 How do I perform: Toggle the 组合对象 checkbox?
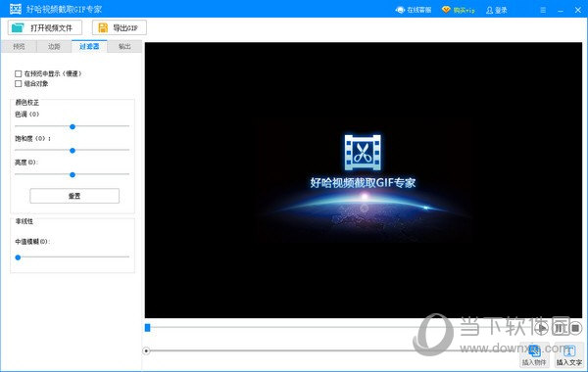tap(18, 83)
